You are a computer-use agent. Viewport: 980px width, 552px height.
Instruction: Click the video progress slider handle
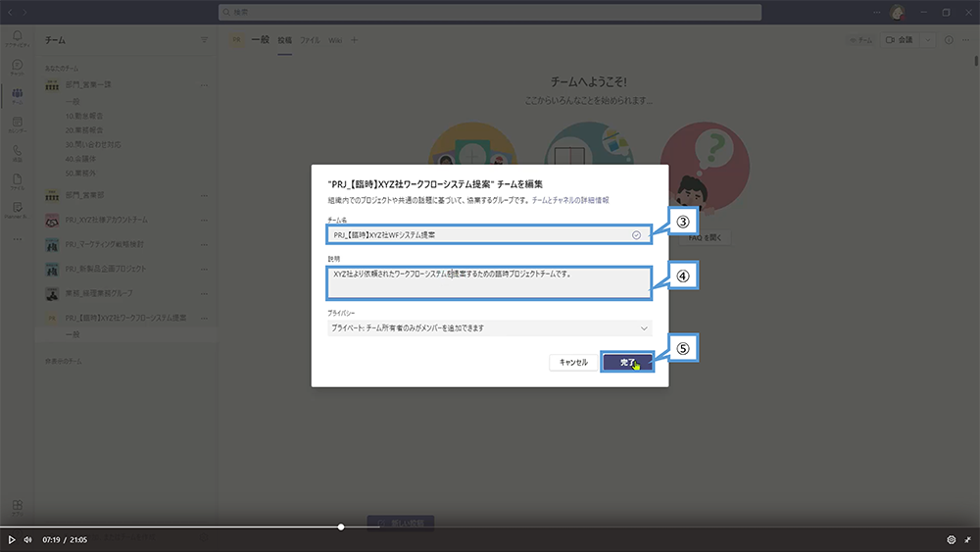341,527
